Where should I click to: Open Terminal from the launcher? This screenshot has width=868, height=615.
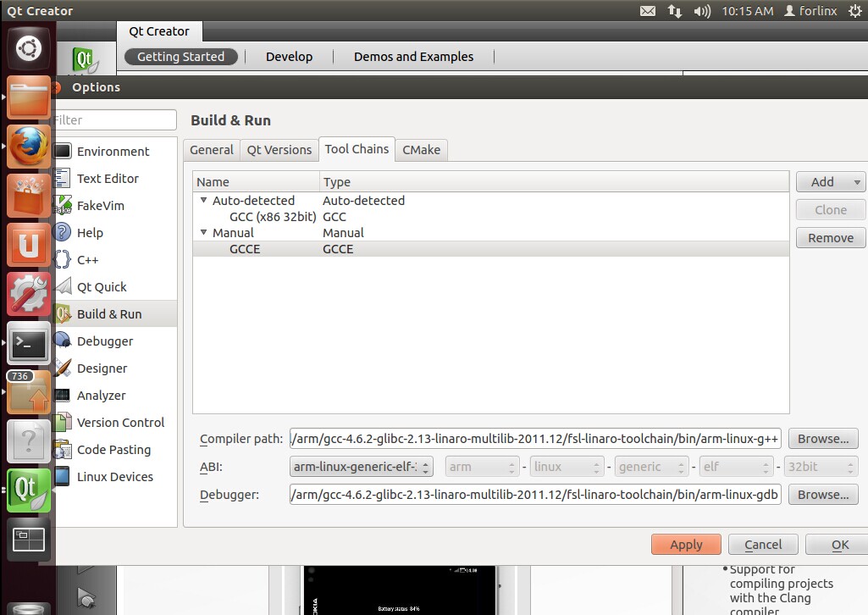[28, 343]
